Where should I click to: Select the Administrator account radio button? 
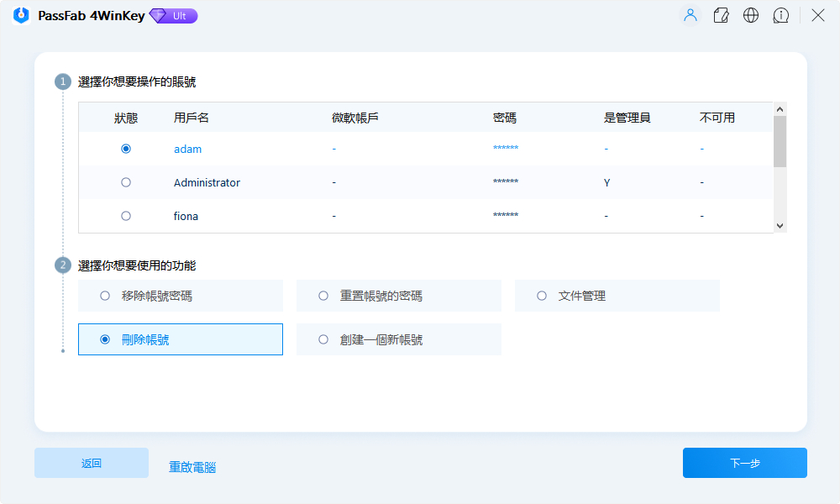pos(126,181)
